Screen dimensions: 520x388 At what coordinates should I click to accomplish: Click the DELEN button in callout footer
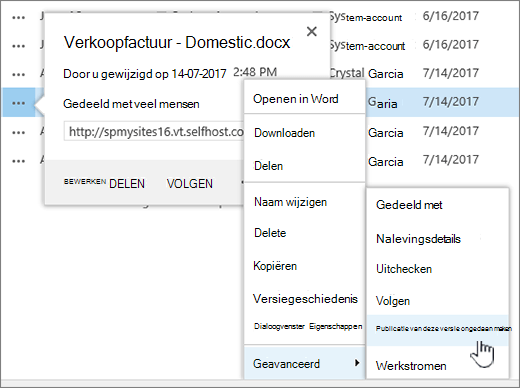(127, 184)
